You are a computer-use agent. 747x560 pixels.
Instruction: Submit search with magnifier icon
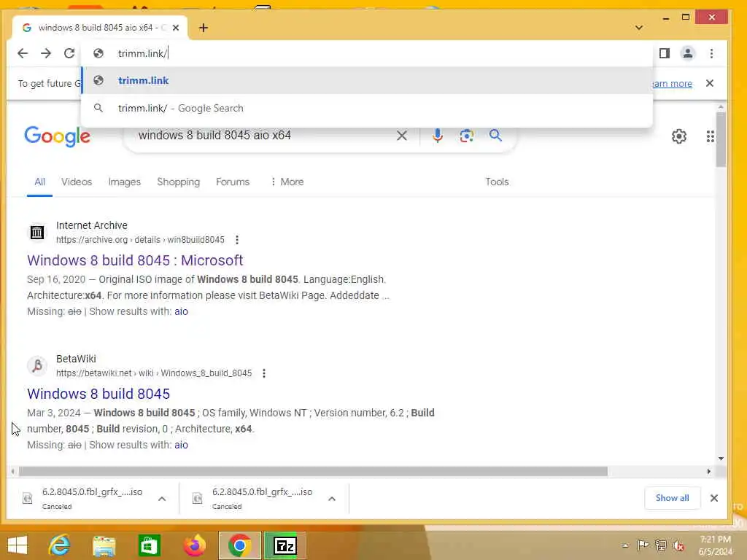coord(495,135)
